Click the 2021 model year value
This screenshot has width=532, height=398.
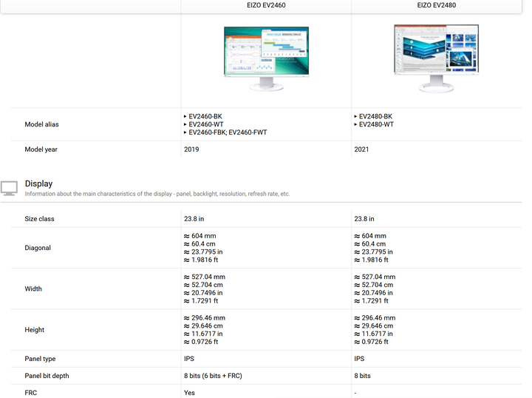pos(361,149)
